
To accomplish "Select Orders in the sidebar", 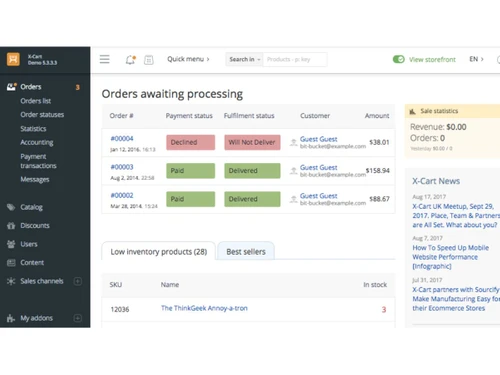I will 31,87.
